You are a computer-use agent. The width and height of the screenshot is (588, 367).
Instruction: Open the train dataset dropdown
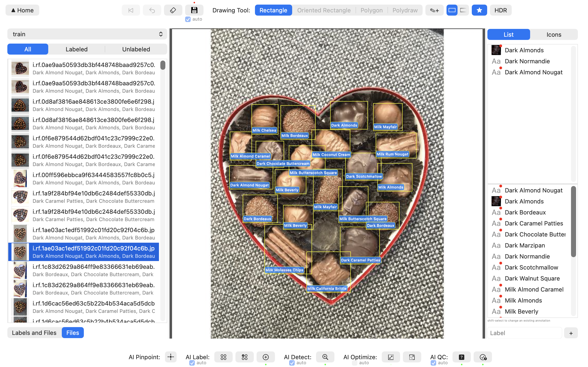click(x=87, y=34)
